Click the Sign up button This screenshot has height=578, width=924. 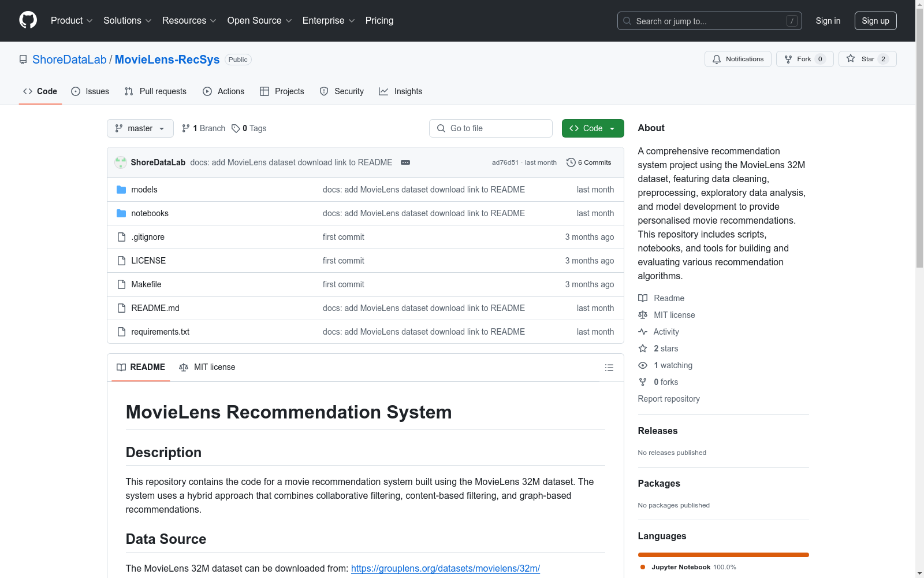tap(875, 21)
